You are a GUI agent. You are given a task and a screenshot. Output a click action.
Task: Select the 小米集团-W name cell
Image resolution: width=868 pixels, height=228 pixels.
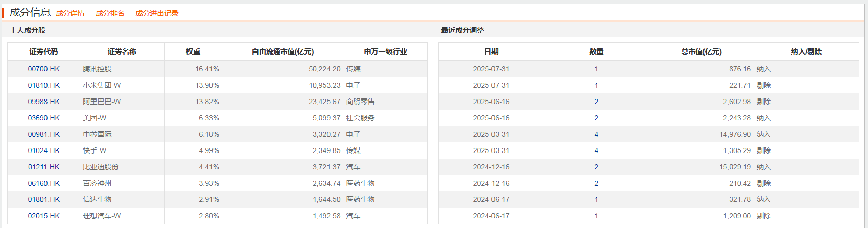click(x=122, y=85)
